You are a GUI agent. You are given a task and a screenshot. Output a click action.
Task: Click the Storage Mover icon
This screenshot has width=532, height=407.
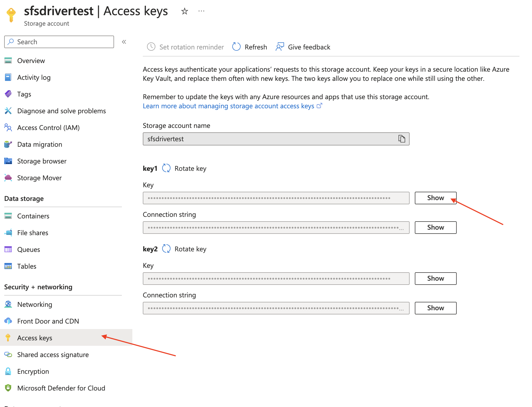[x=8, y=178]
